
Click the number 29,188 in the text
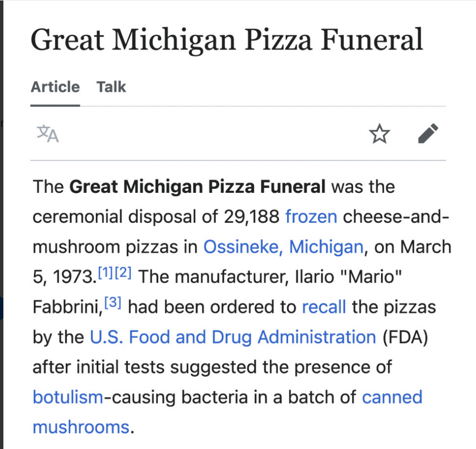click(x=252, y=217)
